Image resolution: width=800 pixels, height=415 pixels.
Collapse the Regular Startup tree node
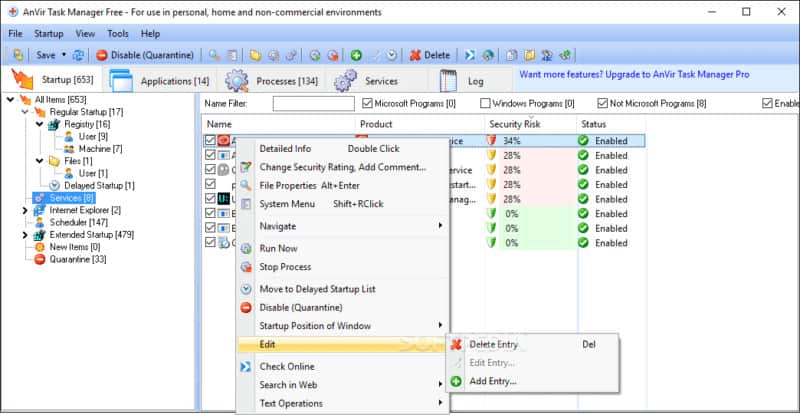[x=25, y=112]
